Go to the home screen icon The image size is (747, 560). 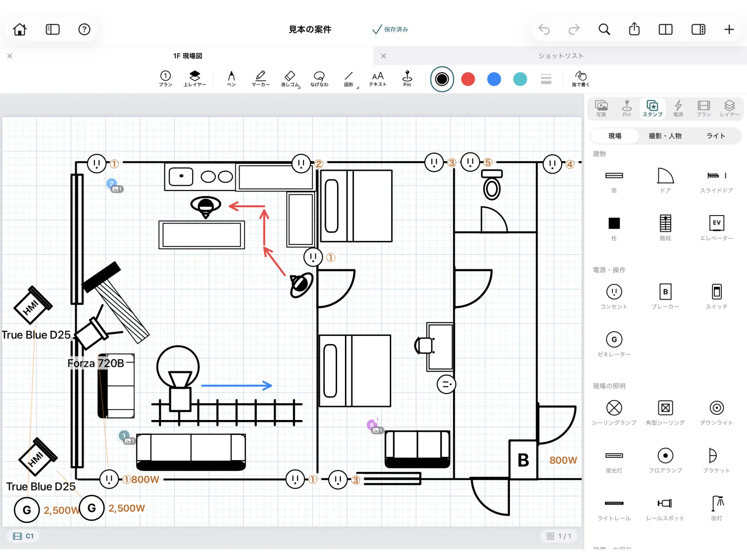pyautogui.click(x=20, y=29)
